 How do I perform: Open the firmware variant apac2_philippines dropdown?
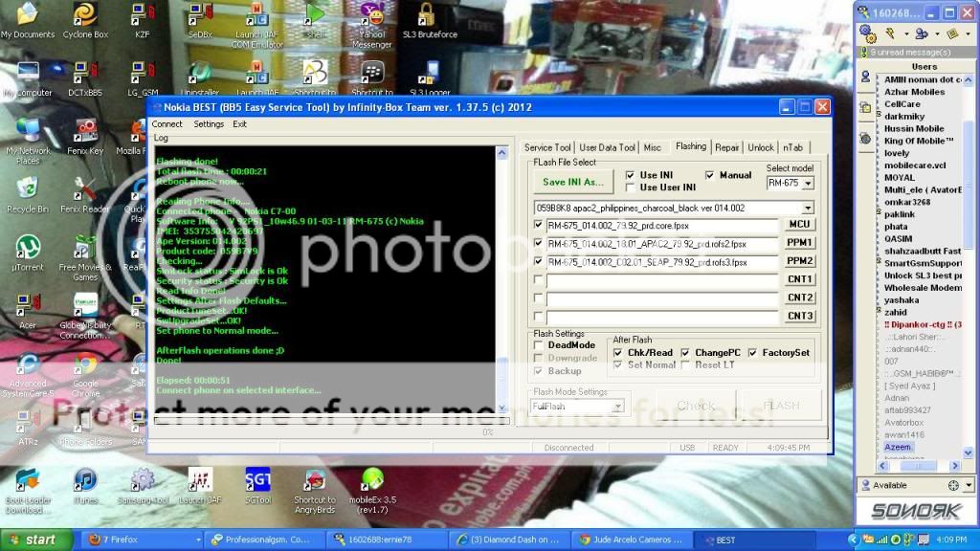807,208
